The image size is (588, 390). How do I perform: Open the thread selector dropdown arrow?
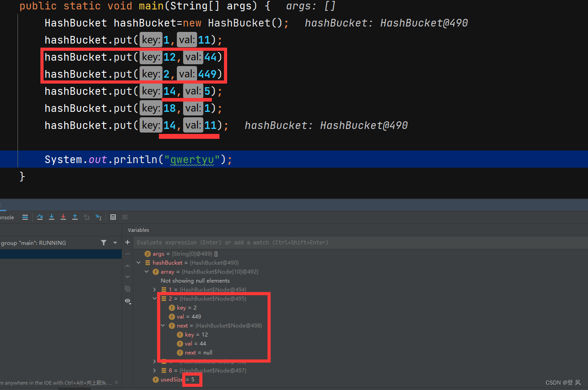115,243
